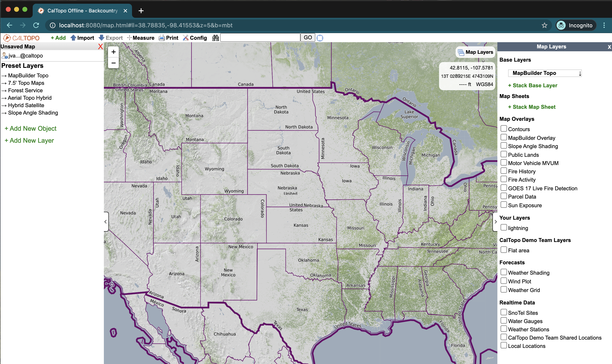Toggle the Fire History checkbox
The image size is (612, 364).
pyautogui.click(x=504, y=171)
